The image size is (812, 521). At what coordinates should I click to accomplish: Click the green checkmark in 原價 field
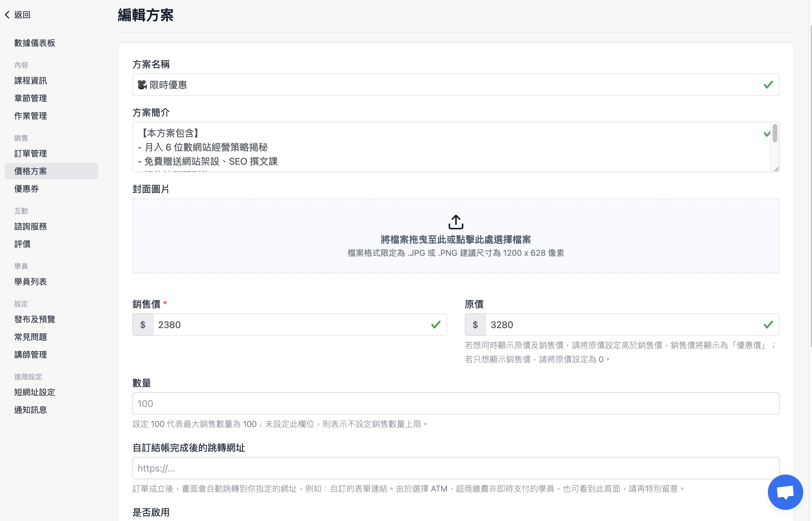[x=768, y=325]
